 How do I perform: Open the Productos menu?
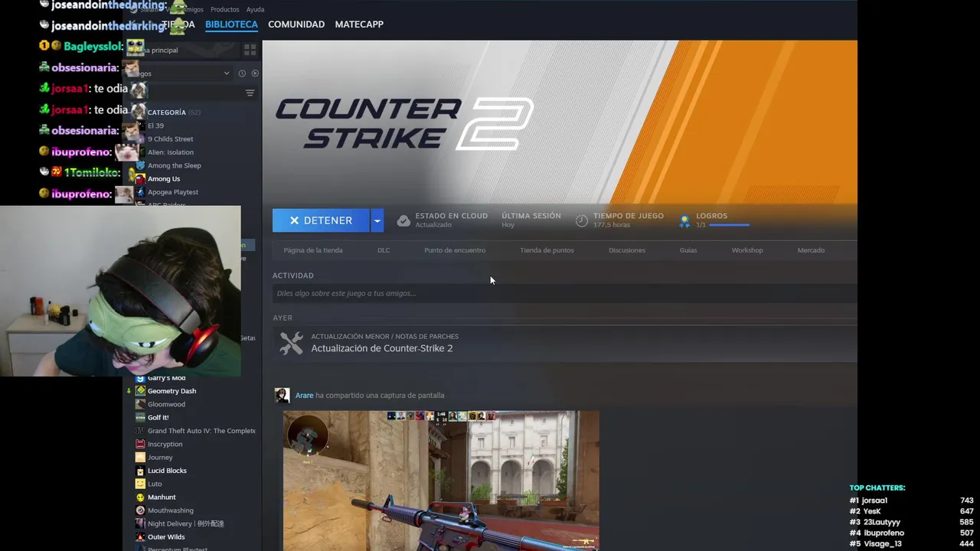tap(224, 9)
